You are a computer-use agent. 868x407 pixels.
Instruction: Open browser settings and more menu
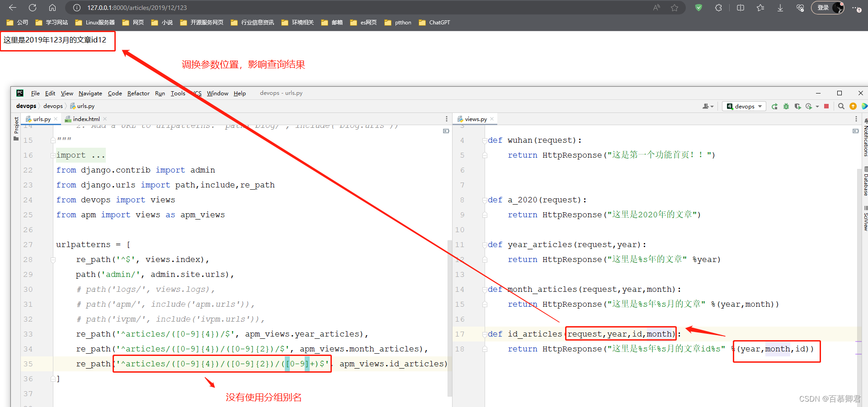(857, 8)
